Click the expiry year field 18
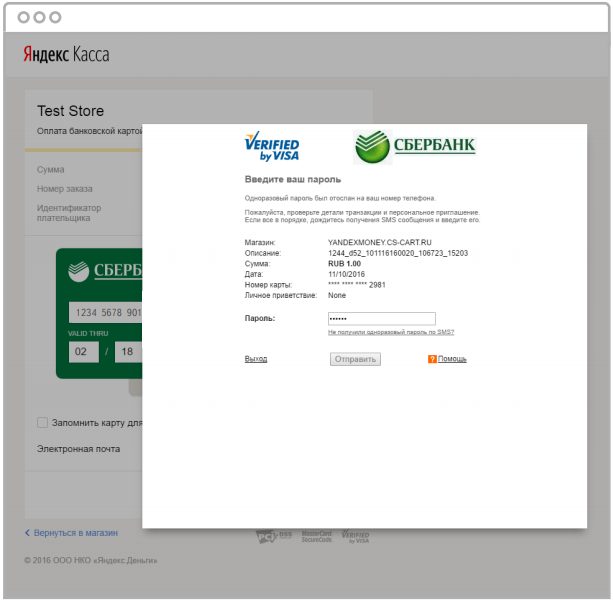 click(x=129, y=352)
